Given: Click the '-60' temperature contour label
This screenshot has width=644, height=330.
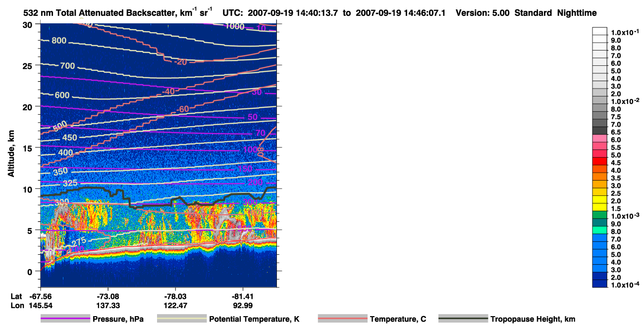Looking at the screenshot, I should tap(183, 109).
